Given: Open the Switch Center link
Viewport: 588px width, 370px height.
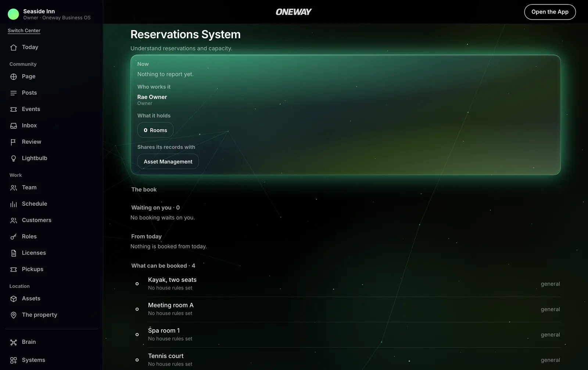Looking at the screenshot, I should click(24, 30).
